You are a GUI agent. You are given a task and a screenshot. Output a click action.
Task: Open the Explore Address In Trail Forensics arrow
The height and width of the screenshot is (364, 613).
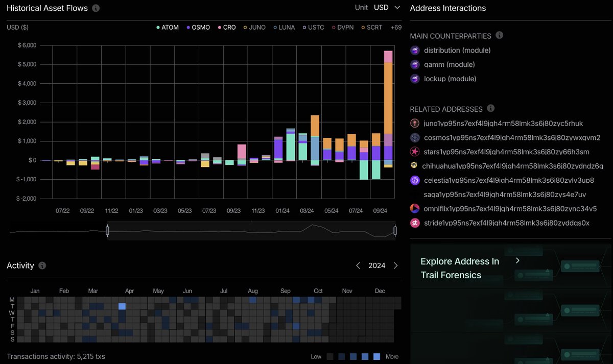click(517, 260)
